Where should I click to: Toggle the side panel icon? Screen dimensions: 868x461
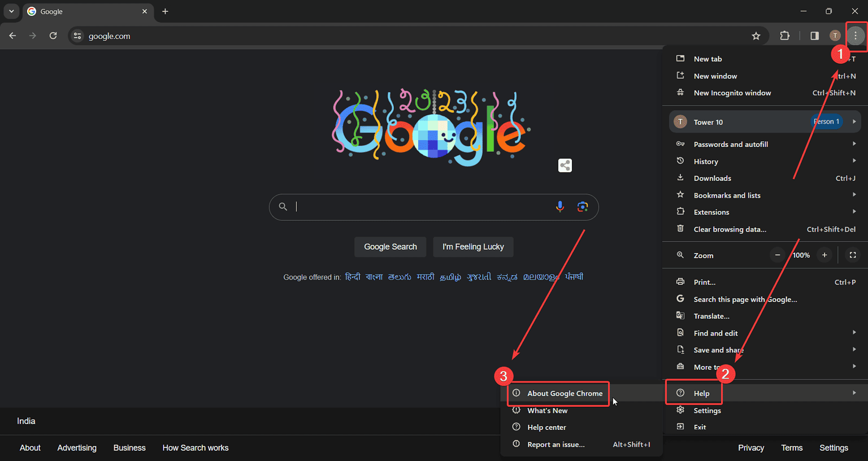[x=814, y=36]
